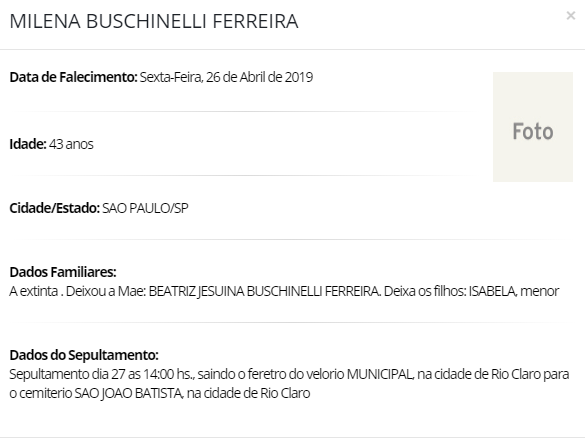Select the Data de Falecimento label
Viewport: 585px width, 438px height.
73,77
